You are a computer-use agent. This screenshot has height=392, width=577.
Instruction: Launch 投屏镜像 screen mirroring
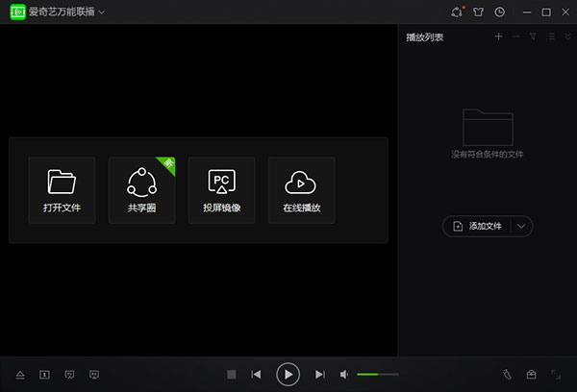tap(221, 190)
